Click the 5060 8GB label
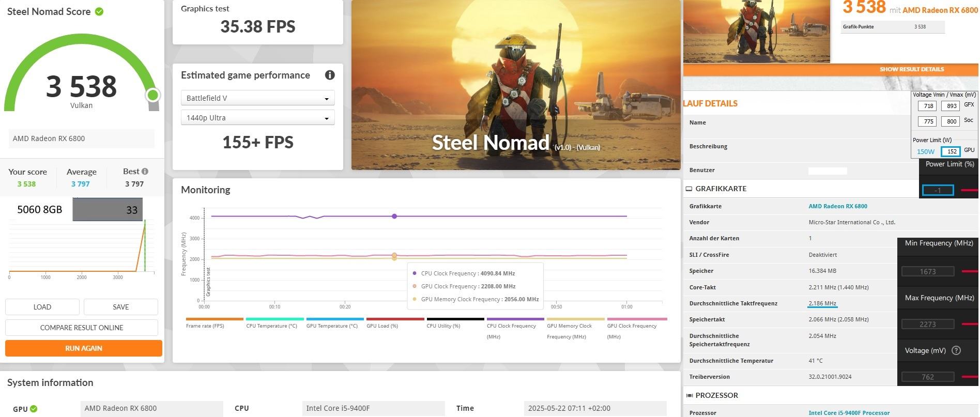Image resolution: width=980 pixels, height=417 pixels. click(40, 209)
